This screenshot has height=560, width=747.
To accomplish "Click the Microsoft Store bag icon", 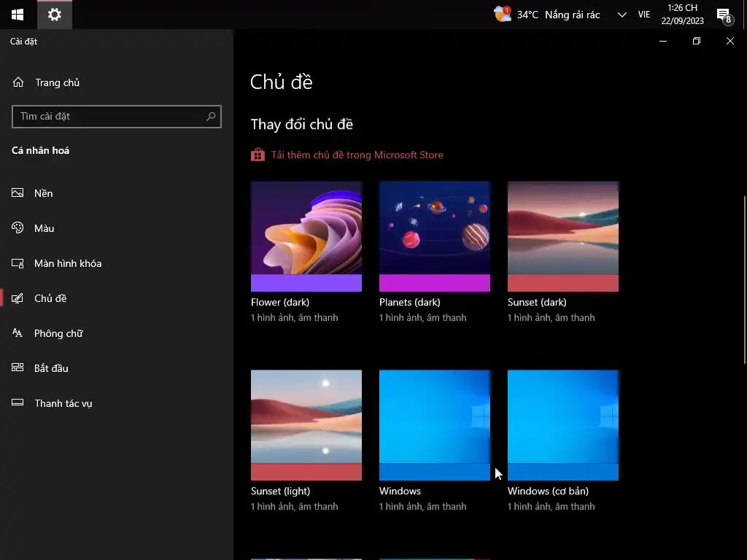I will [258, 155].
